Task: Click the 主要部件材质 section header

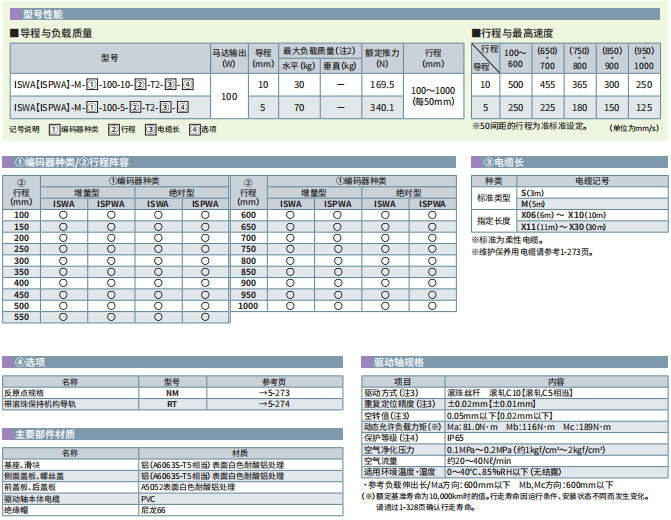Action: (172, 434)
